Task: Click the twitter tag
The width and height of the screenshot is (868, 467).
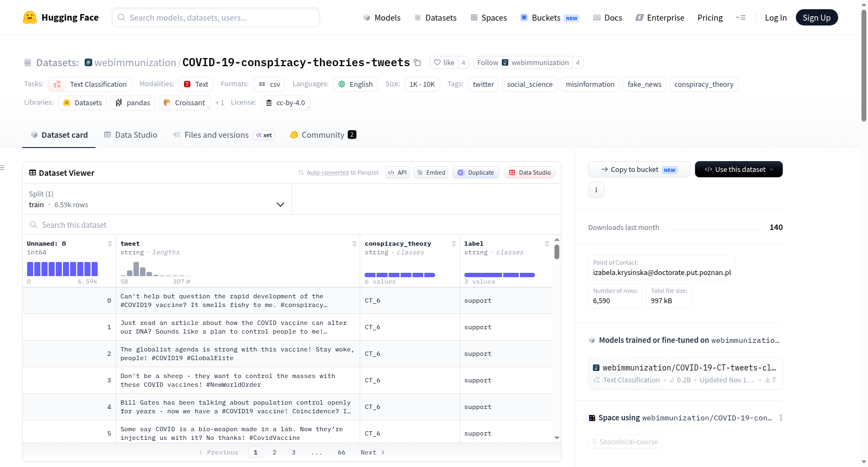Action: coord(483,84)
